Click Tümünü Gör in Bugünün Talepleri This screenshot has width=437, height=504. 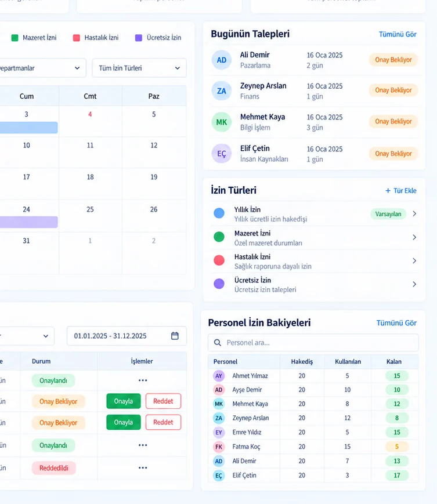[398, 34]
